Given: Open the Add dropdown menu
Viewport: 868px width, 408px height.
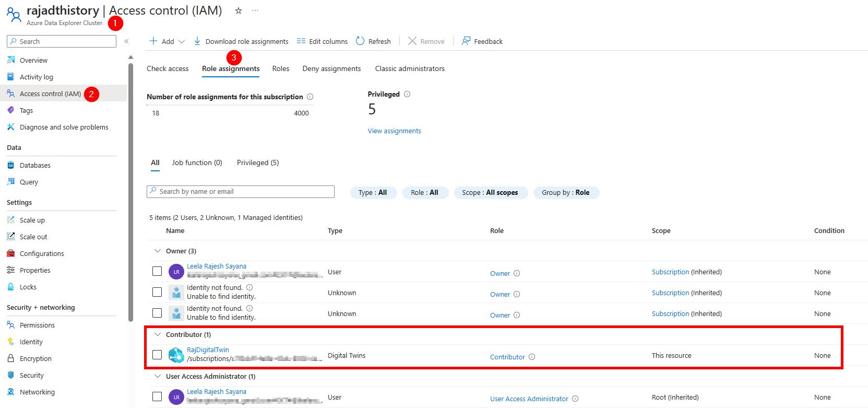Looking at the screenshot, I should (x=167, y=41).
